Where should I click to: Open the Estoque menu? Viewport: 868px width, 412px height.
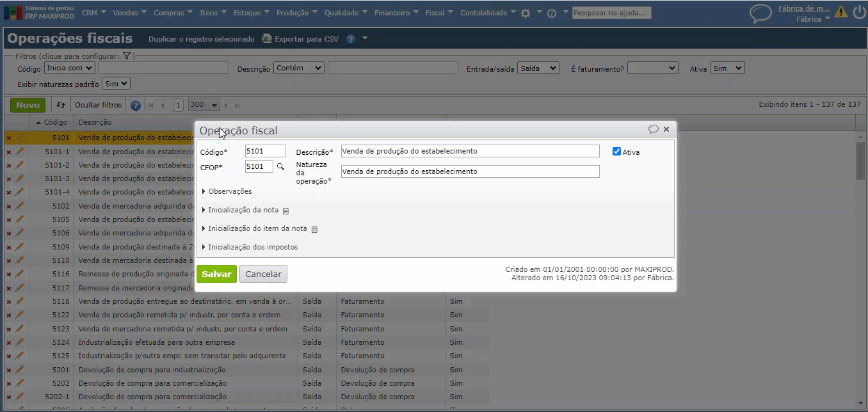pyautogui.click(x=252, y=13)
